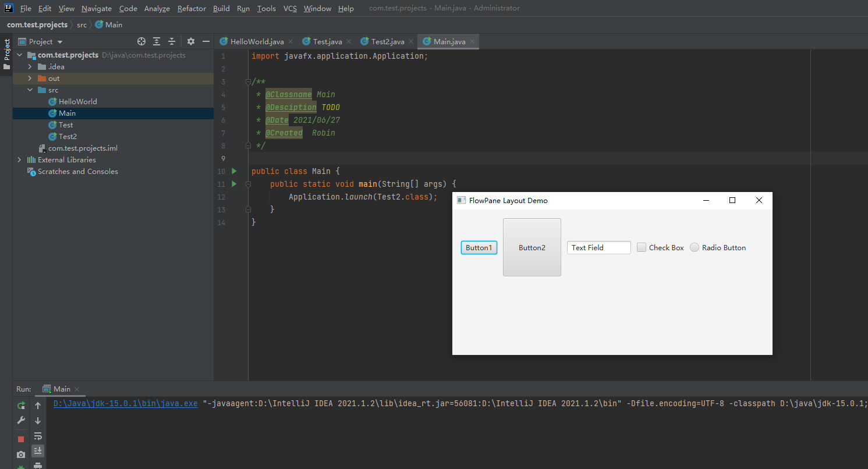Close the HelloWorld.java editor tab
The width and height of the screenshot is (868, 469).
point(290,41)
